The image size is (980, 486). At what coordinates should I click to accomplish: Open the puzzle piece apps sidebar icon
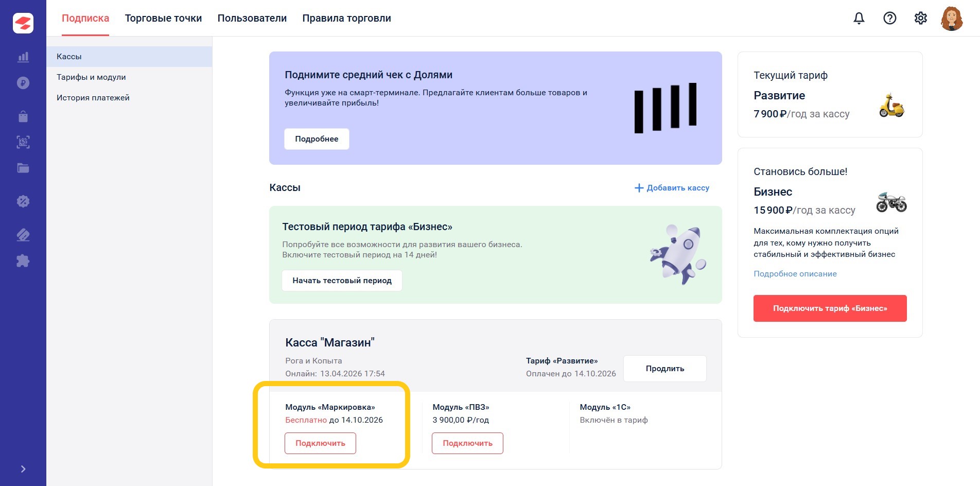(23, 261)
